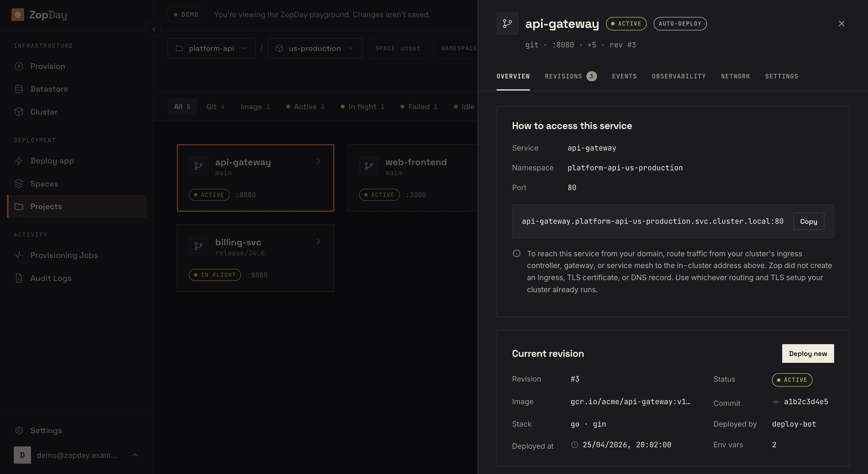Open the web-frontend service card

(x=412, y=178)
